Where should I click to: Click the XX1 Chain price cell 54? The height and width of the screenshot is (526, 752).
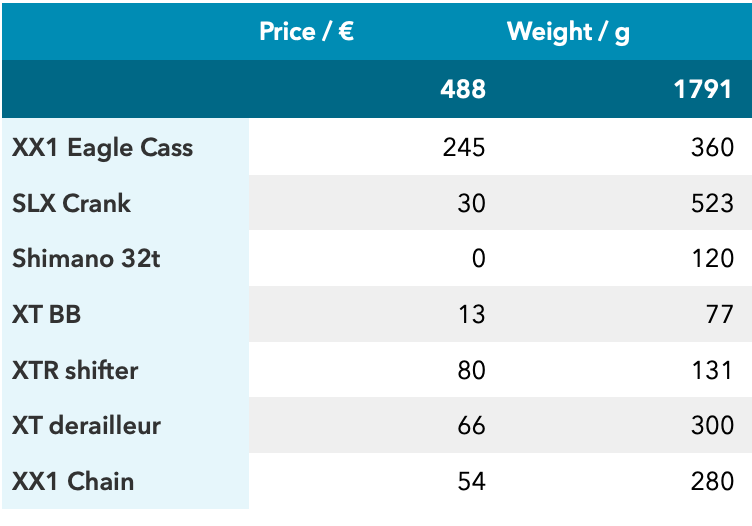(x=471, y=482)
